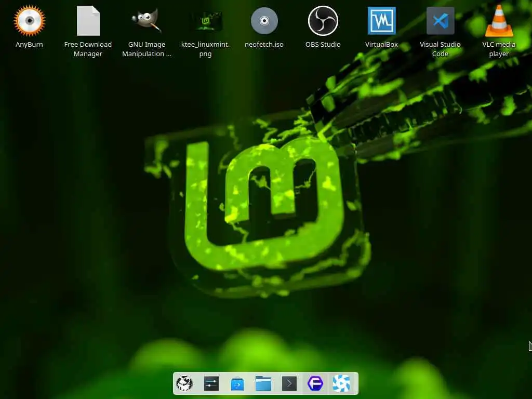This screenshot has width=532, height=399.
Task: Open System Settings sliders icon in dock
Action: (x=211, y=383)
